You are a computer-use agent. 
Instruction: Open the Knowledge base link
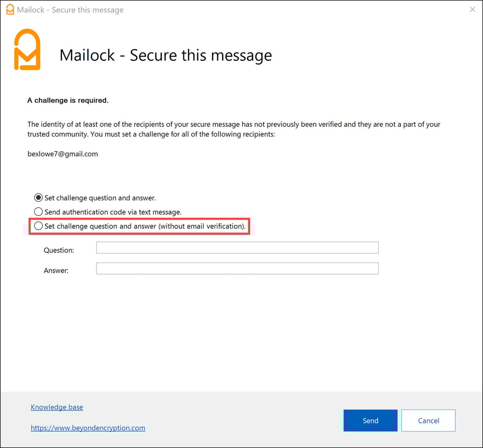click(x=57, y=407)
